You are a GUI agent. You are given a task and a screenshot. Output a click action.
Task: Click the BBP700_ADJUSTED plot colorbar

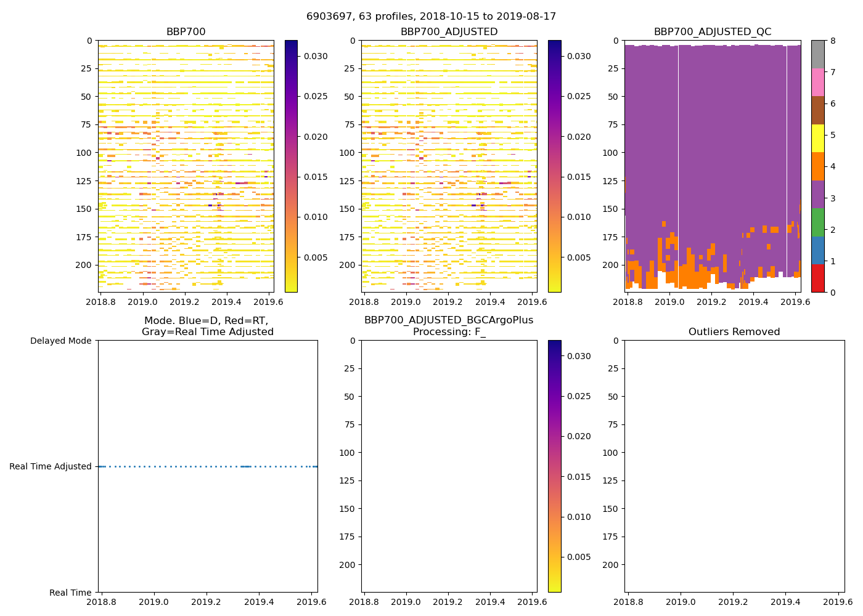(554, 166)
